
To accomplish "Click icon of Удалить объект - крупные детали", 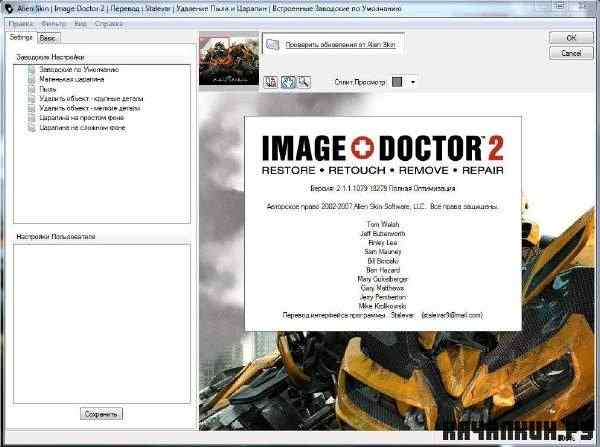I will point(32,99).
